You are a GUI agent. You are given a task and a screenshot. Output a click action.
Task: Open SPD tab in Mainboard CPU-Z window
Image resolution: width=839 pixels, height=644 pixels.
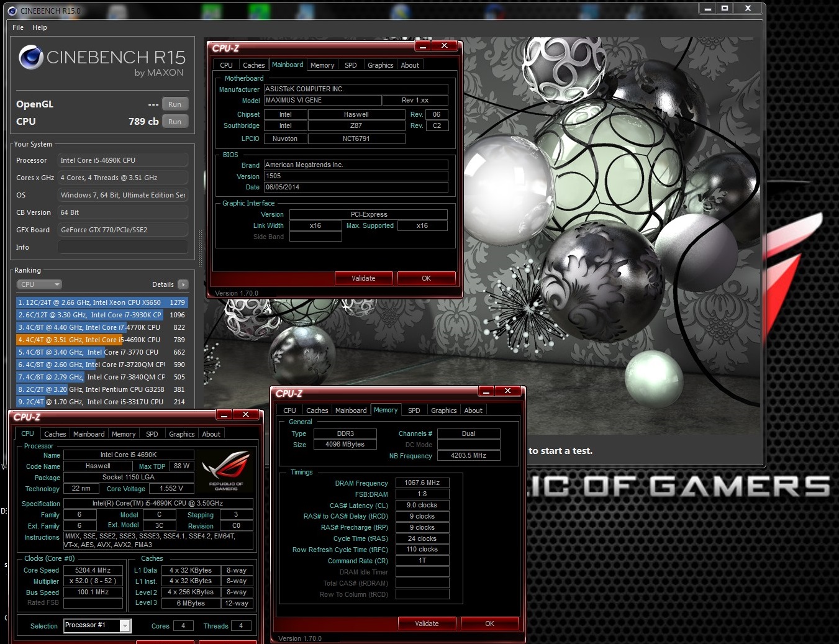pos(351,65)
